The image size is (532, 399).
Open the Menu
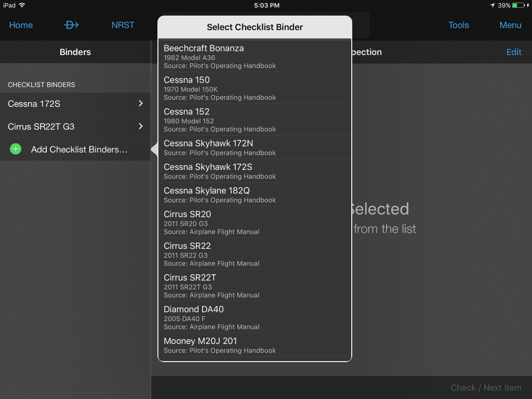click(x=510, y=24)
